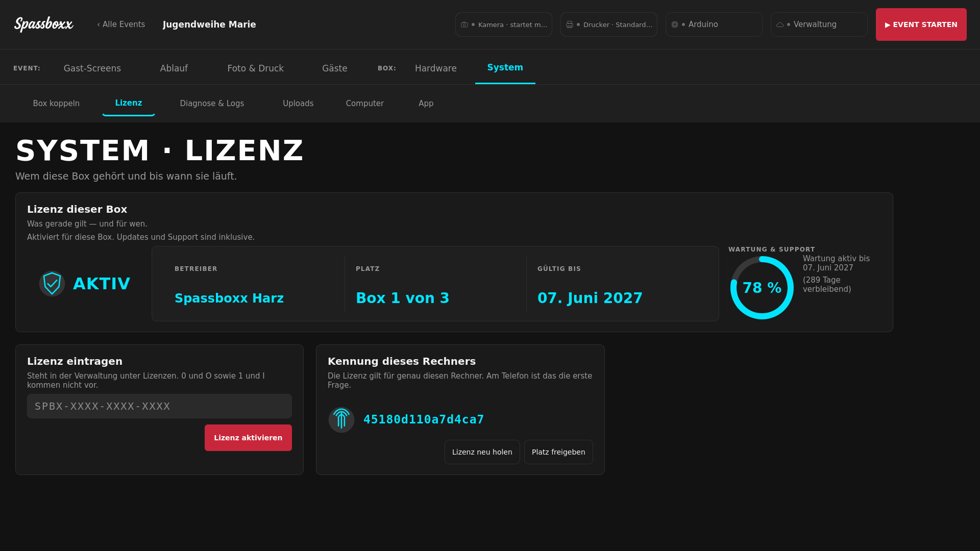980x551 pixels.
Task: Open Diagnose & Logs sub-tab
Action: tap(212, 104)
